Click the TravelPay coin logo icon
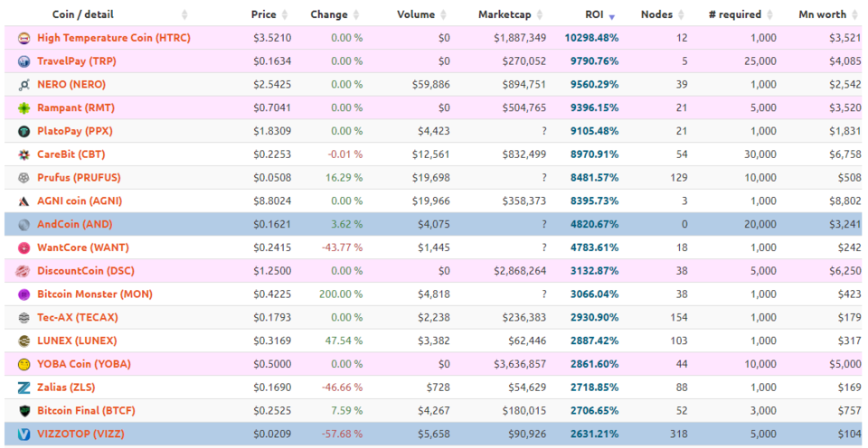Viewport: 868px width, 448px height. pyautogui.click(x=24, y=61)
